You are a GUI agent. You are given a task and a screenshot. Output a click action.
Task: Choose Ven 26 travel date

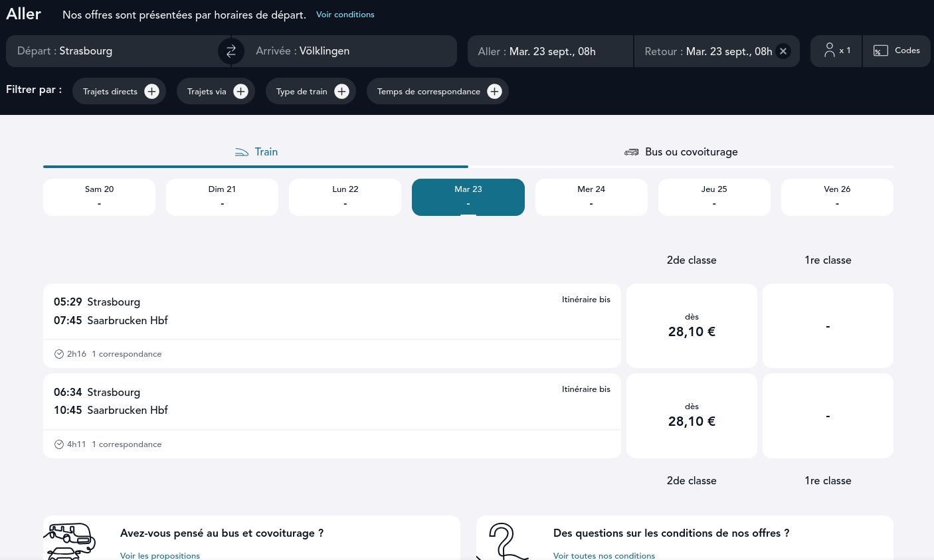click(x=837, y=197)
